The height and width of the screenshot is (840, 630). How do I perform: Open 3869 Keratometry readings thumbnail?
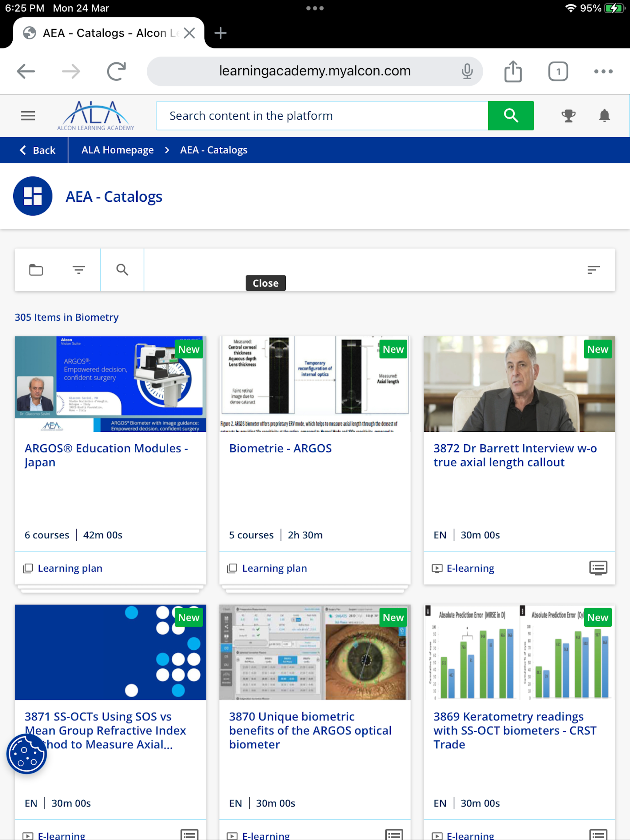point(519,652)
